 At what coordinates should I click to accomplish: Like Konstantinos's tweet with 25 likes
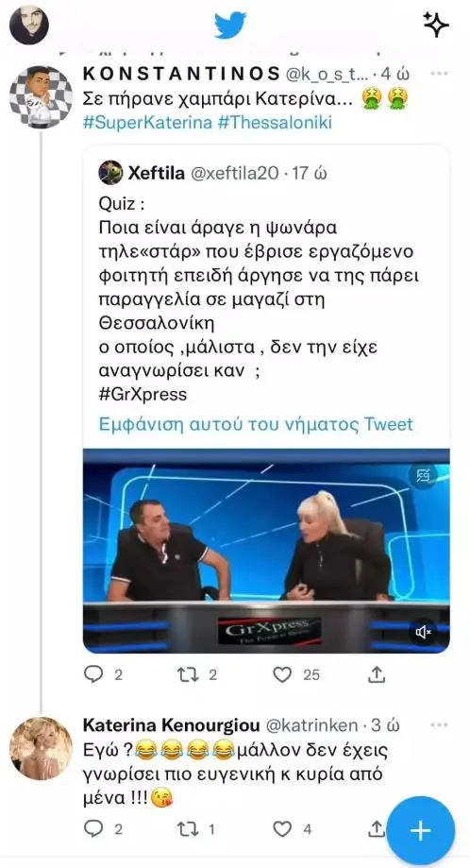coord(282,673)
